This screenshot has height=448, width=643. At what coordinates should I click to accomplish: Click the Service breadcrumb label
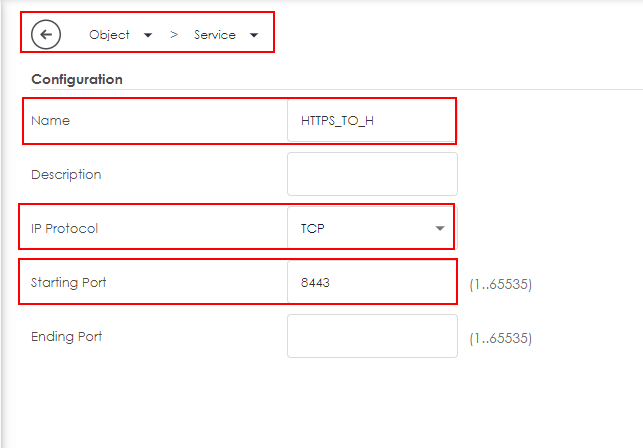coord(215,35)
